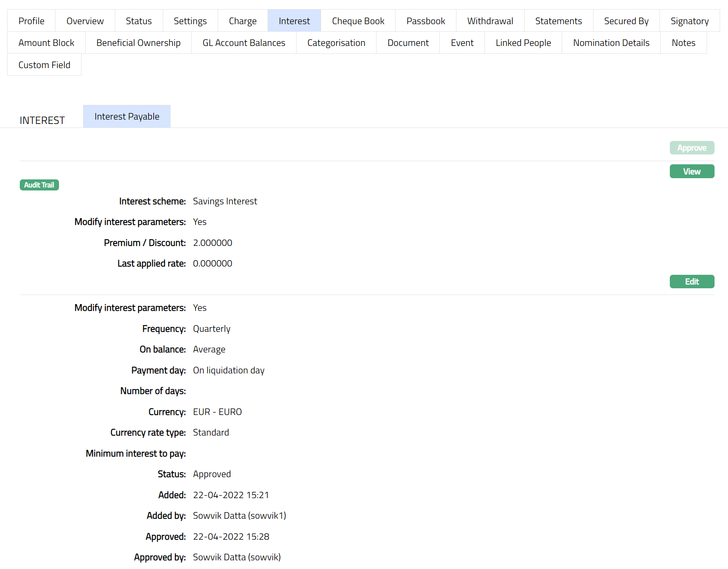View the Statements tab
Screen dimensions: 728x569
tap(559, 21)
